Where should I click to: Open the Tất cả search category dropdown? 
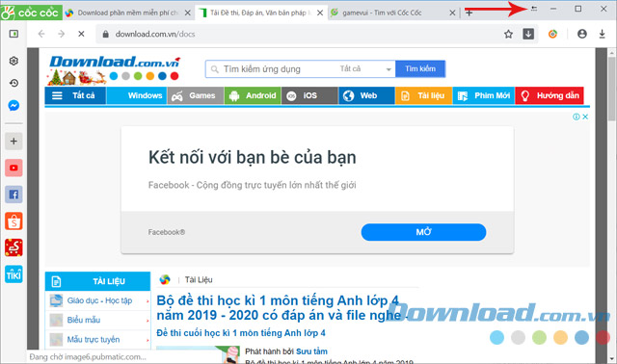click(366, 69)
